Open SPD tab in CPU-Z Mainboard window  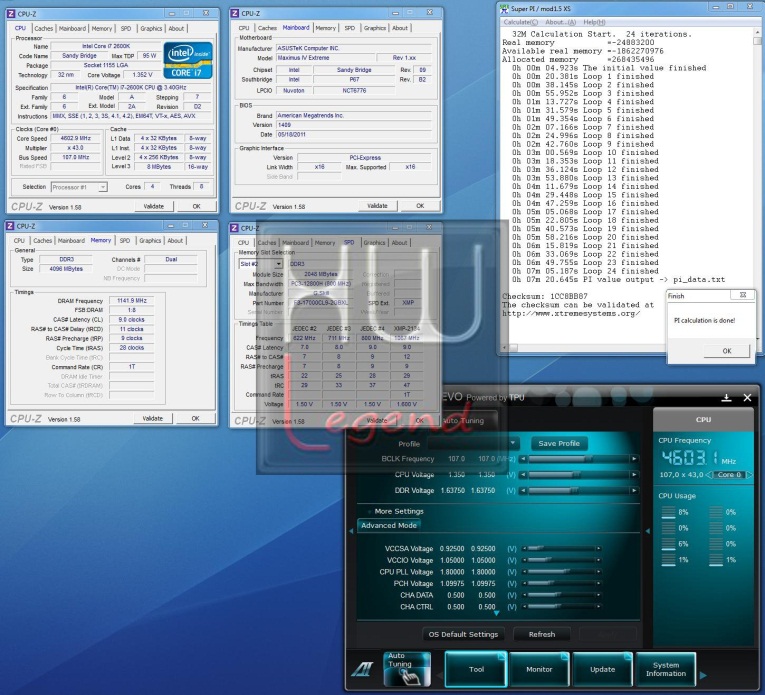[350, 28]
